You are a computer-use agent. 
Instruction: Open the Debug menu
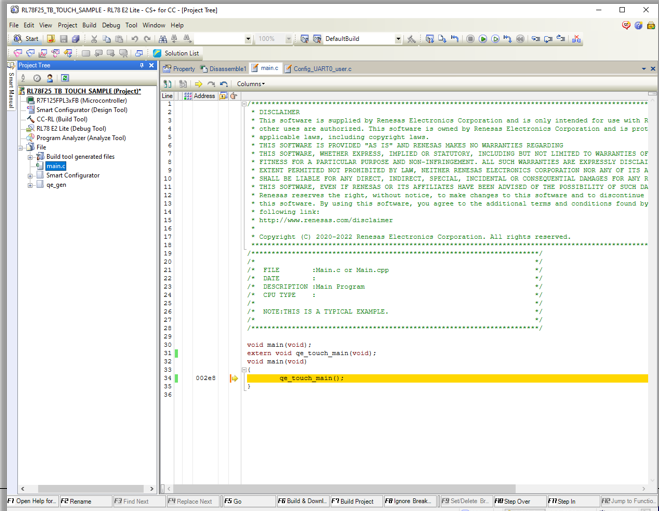(110, 25)
